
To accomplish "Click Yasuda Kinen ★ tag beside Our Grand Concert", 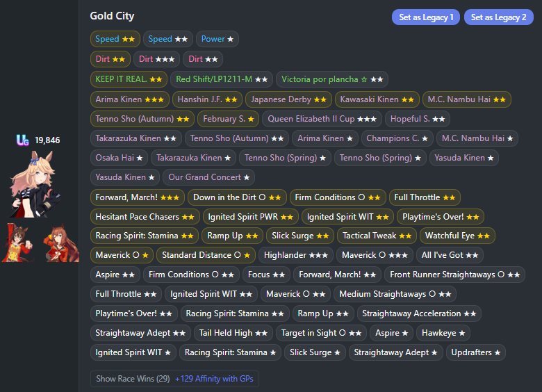I will (x=125, y=177).
